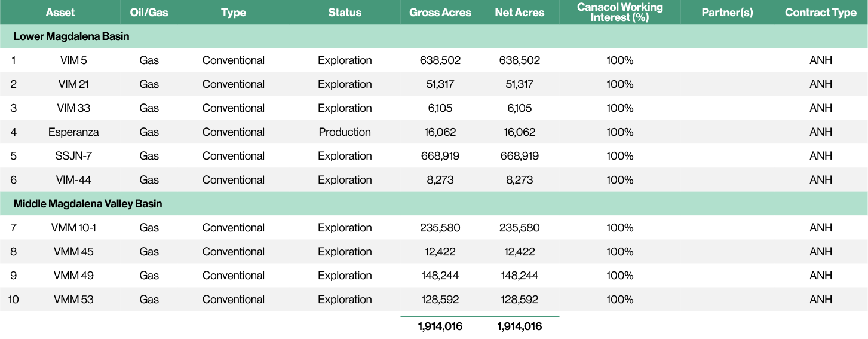Click the Net Acres column header

(519, 13)
